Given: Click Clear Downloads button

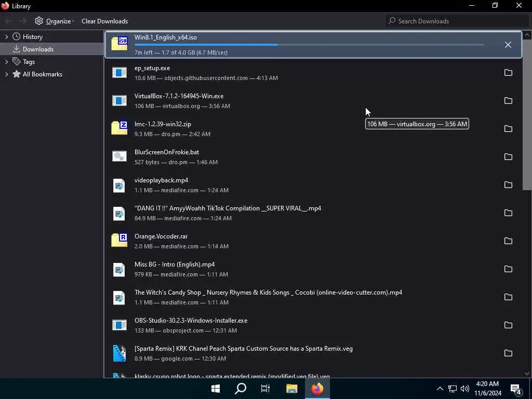Looking at the screenshot, I should coord(104,21).
